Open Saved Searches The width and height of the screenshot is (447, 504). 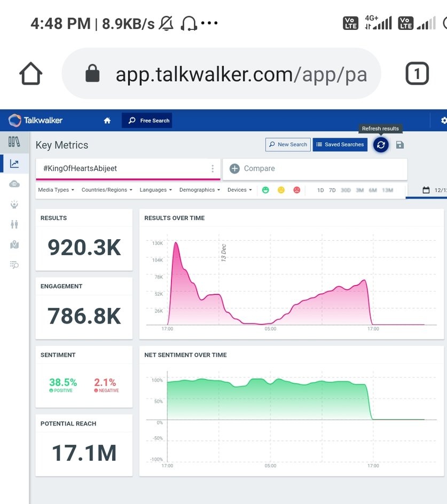click(x=340, y=145)
